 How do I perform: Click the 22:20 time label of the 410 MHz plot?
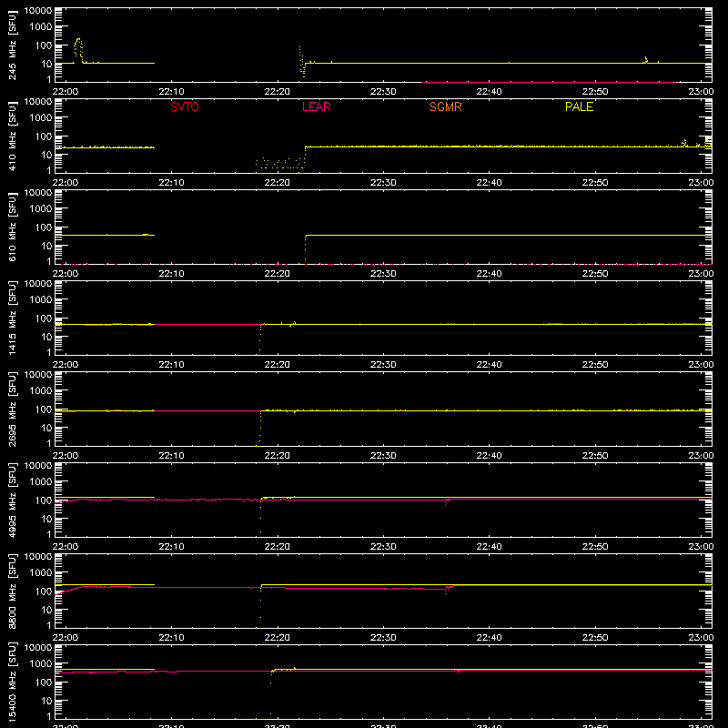click(x=278, y=183)
